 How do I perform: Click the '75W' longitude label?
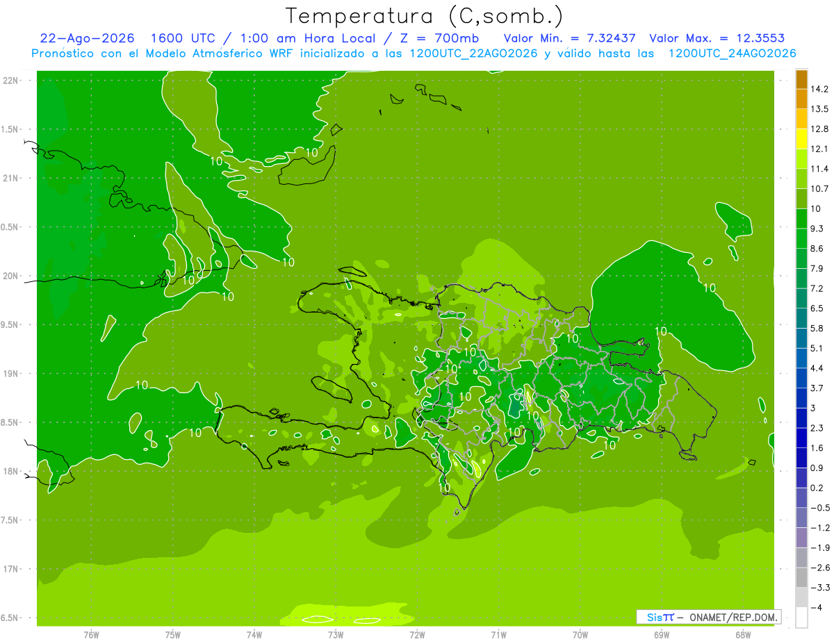(x=173, y=634)
